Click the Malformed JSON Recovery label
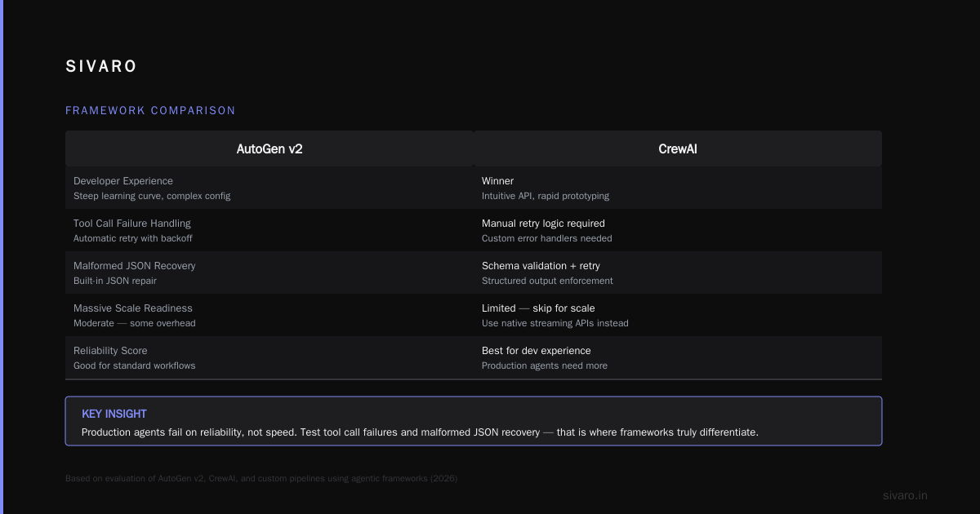This screenshot has height=514, width=980. pyautogui.click(x=135, y=266)
